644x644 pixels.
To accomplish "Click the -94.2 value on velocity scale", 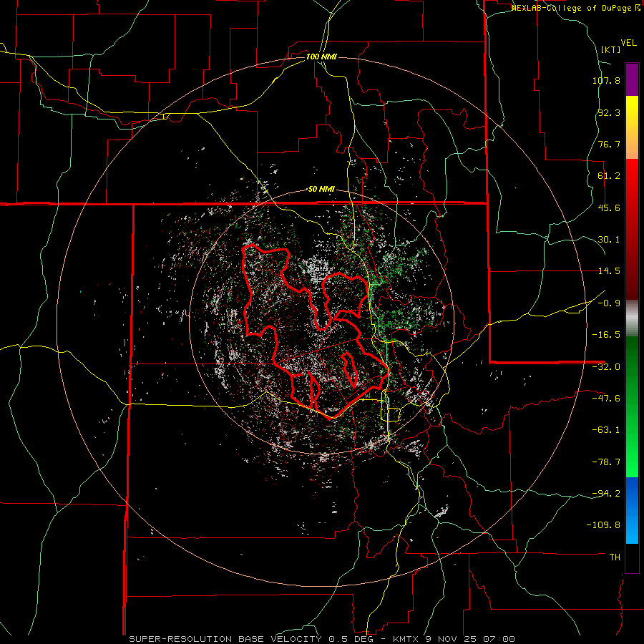I will coord(606,493).
